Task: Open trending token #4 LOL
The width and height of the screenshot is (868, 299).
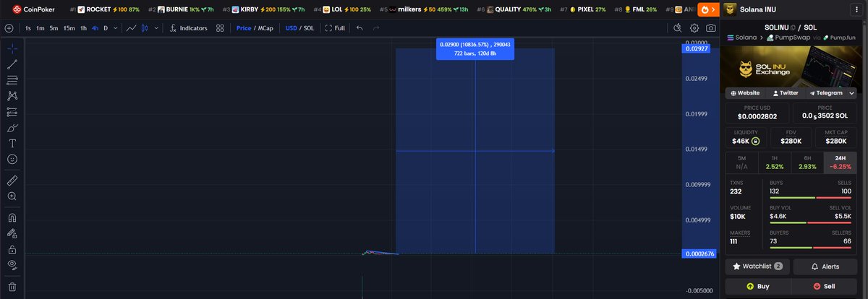Action: [342, 9]
